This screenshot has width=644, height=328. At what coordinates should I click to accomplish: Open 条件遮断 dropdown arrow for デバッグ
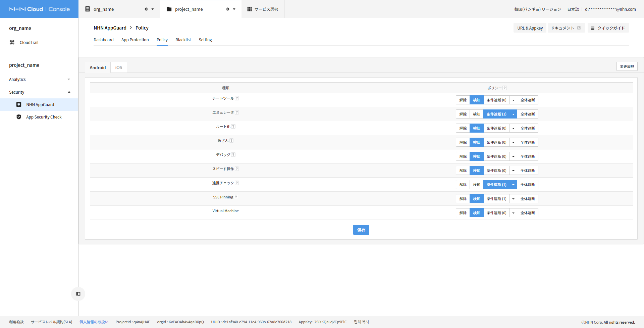pos(513,156)
